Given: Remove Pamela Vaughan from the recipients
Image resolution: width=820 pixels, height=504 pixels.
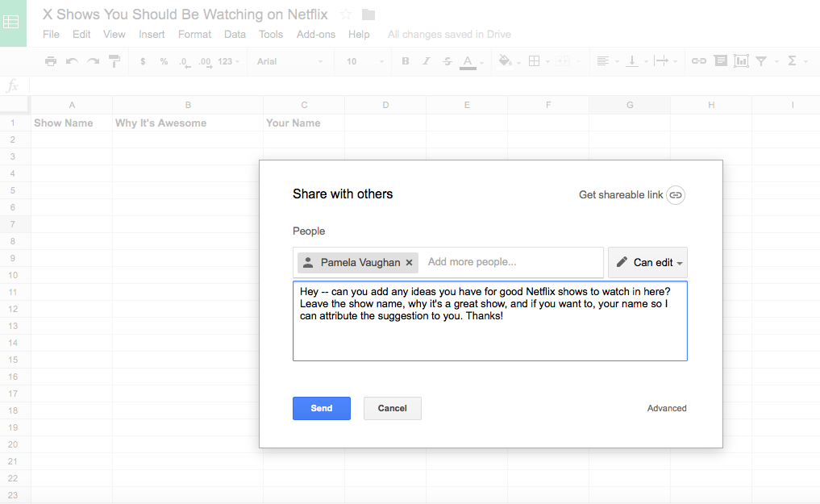Looking at the screenshot, I should [410, 262].
